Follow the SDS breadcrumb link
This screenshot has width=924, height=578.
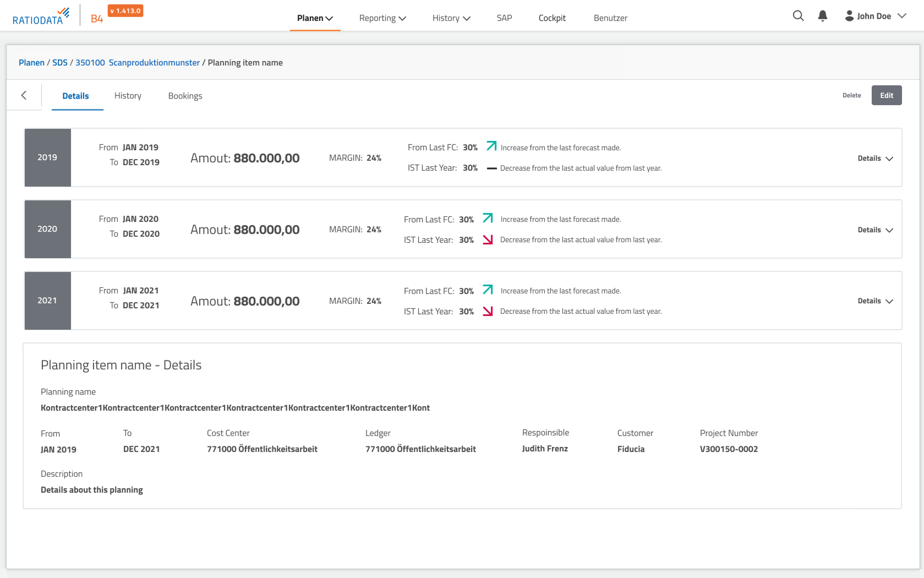click(x=60, y=63)
